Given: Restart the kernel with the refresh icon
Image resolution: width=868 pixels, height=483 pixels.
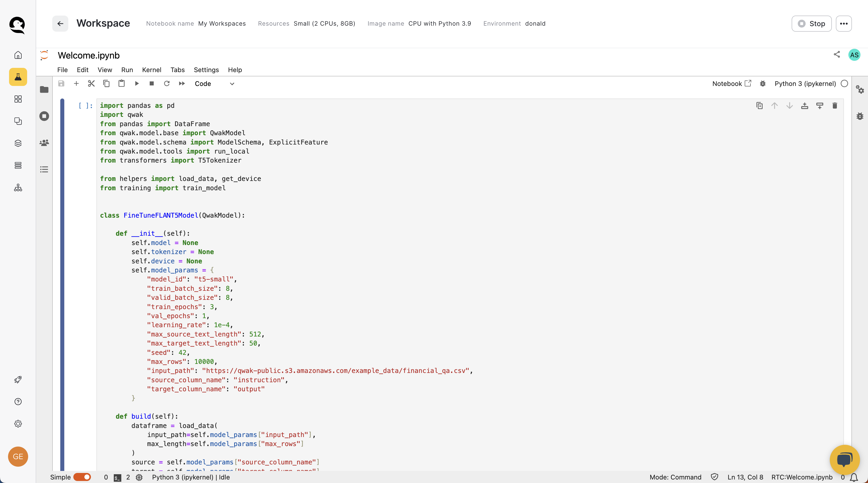Looking at the screenshot, I should pos(167,84).
